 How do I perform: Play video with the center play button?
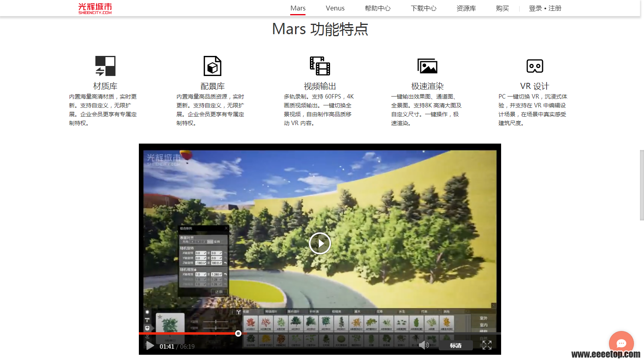click(x=320, y=243)
